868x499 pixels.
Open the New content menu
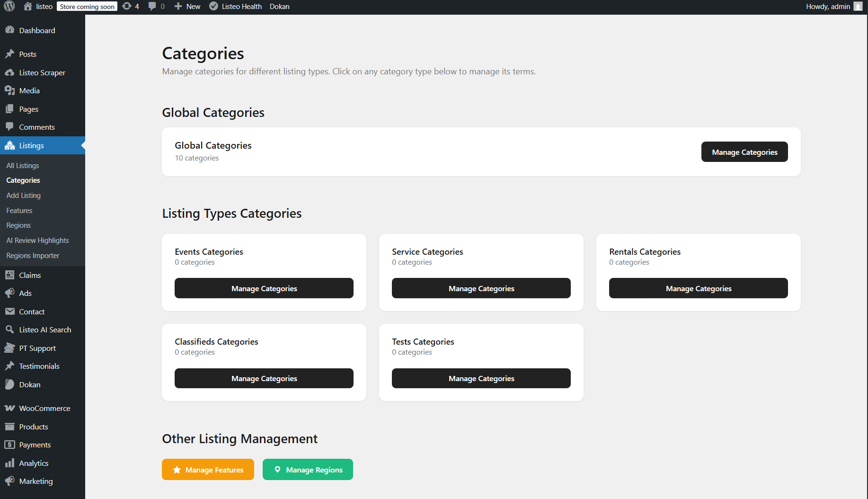tap(188, 7)
